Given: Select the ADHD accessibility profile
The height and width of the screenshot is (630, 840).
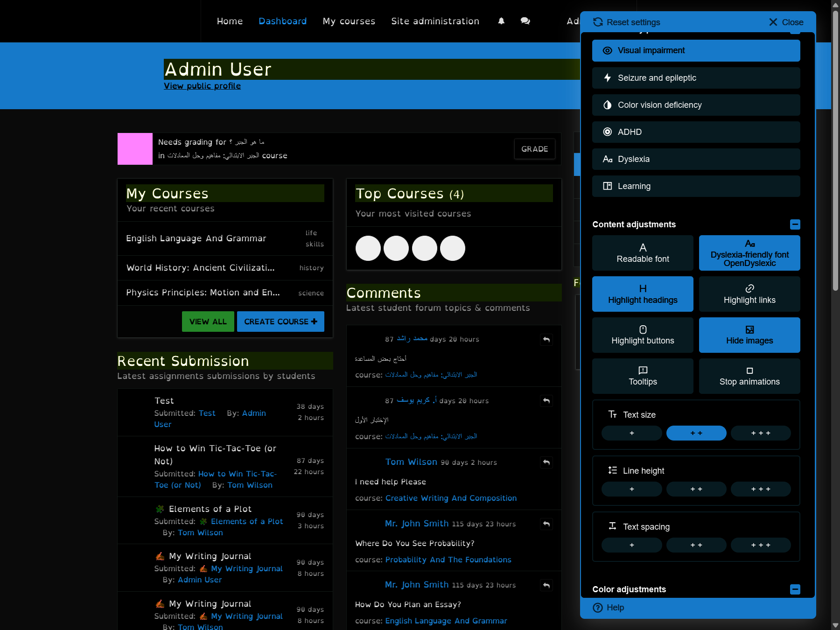Looking at the screenshot, I should pos(696,132).
